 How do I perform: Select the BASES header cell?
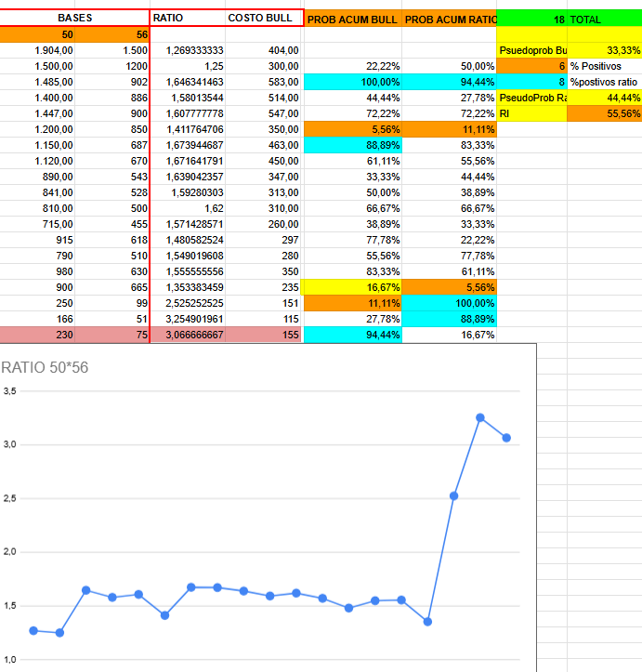pyautogui.click(x=74, y=18)
